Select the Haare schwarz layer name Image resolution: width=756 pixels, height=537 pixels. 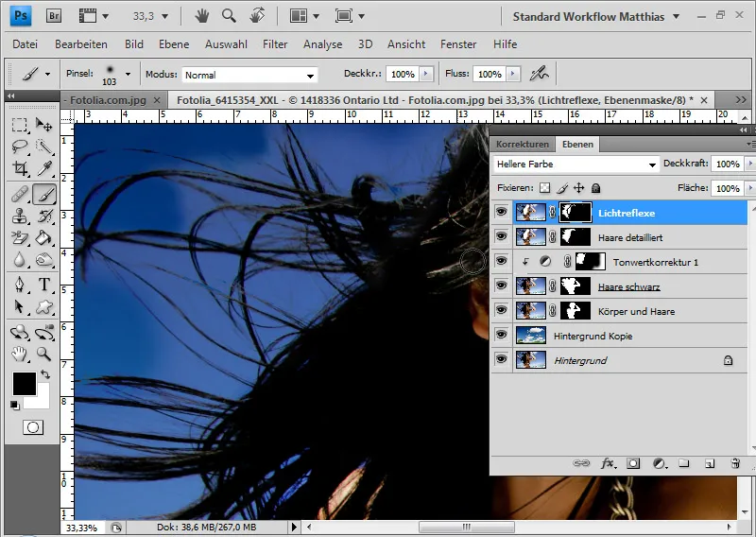pos(628,287)
